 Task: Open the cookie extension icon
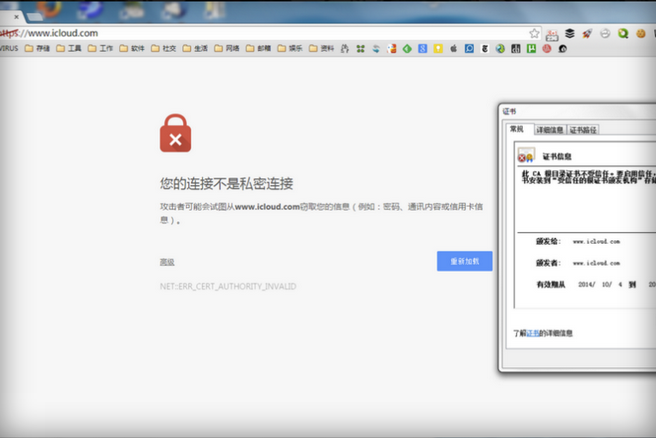(641, 33)
